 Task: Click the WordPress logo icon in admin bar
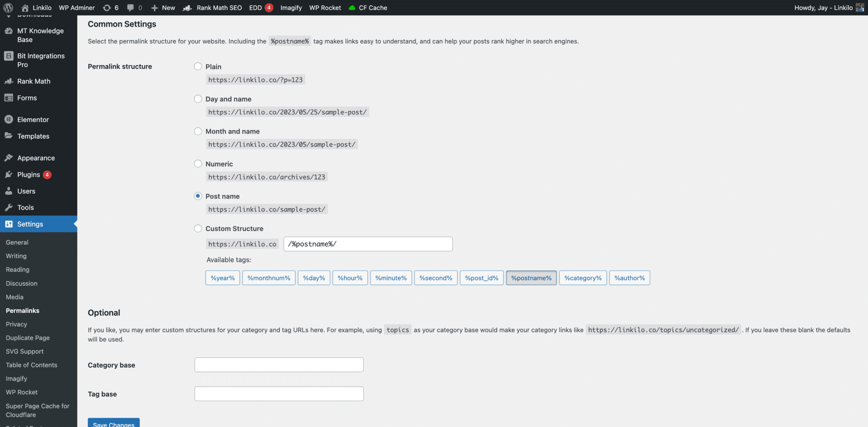(x=8, y=8)
